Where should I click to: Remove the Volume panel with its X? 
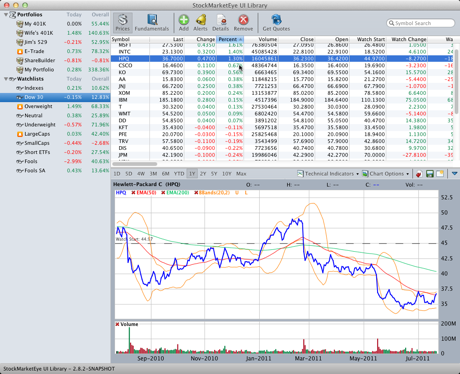pyautogui.click(x=117, y=324)
